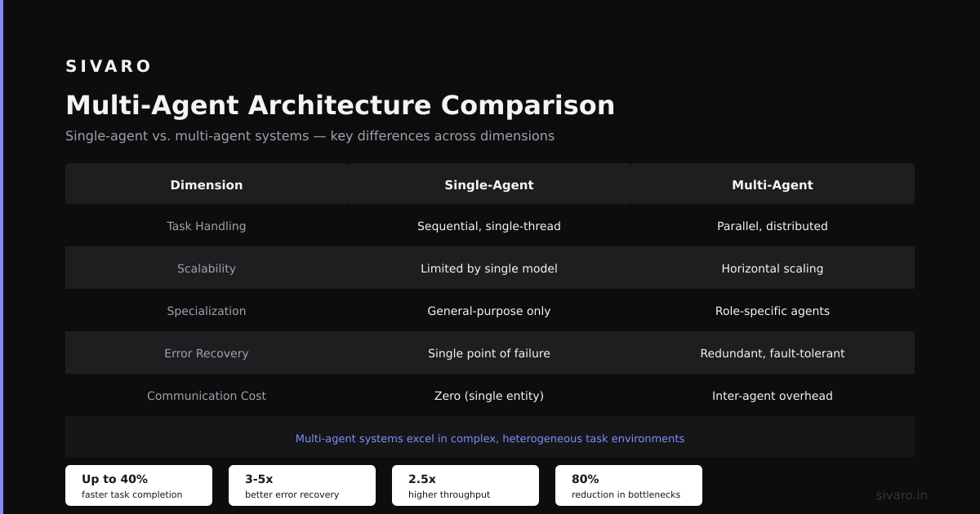Viewport: 980px width, 514px height.
Task: Click the SIVARO brand logo text
Action: [x=109, y=66]
